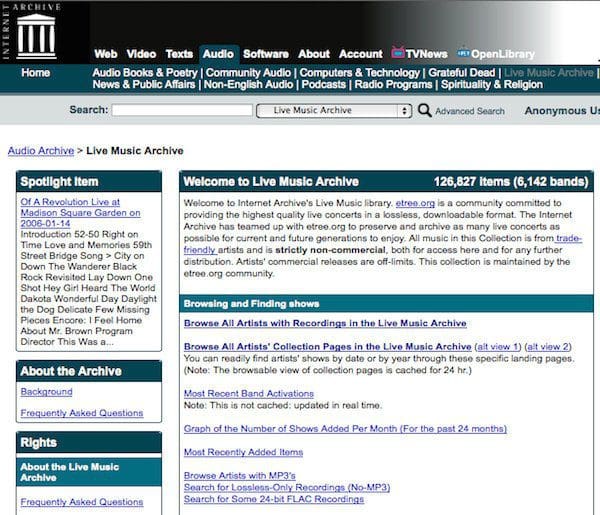Click the TV icon beside TVNews
The width and height of the screenshot is (600, 515).
(x=398, y=52)
